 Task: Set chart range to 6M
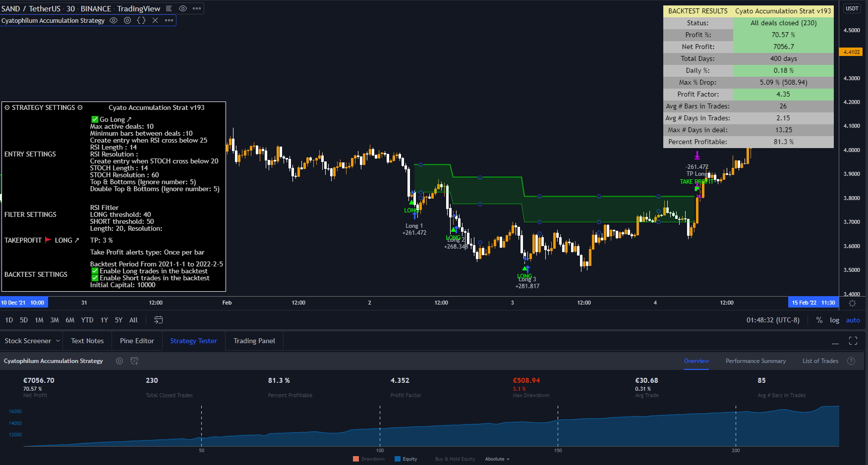pos(70,320)
